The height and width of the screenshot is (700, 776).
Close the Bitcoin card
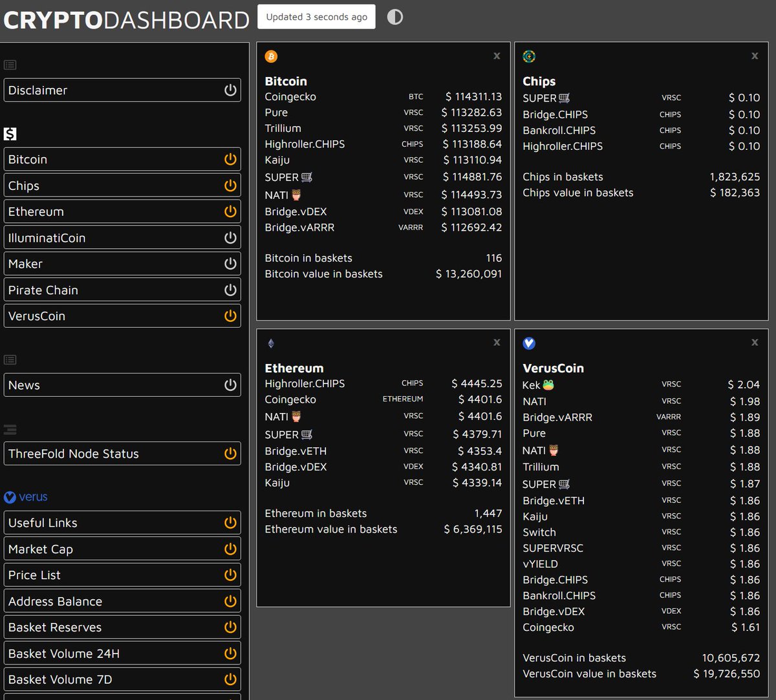pyautogui.click(x=497, y=56)
